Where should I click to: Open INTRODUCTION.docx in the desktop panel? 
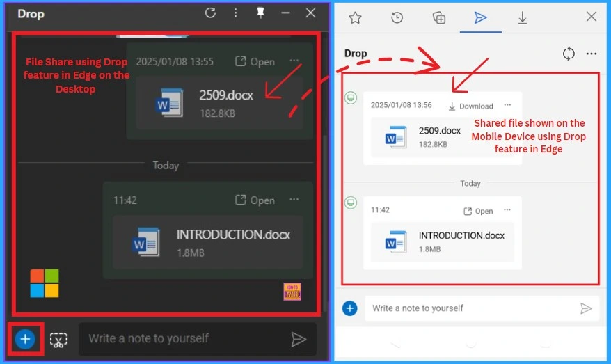[255, 200]
